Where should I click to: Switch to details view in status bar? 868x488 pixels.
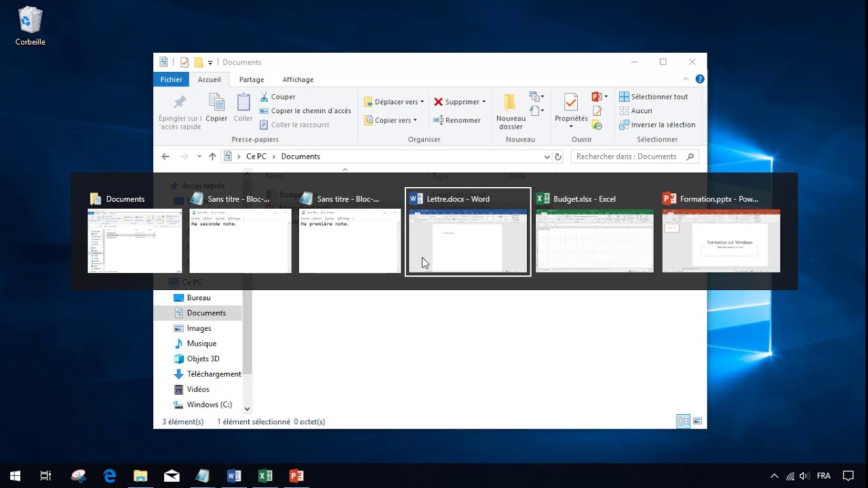tap(684, 422)
